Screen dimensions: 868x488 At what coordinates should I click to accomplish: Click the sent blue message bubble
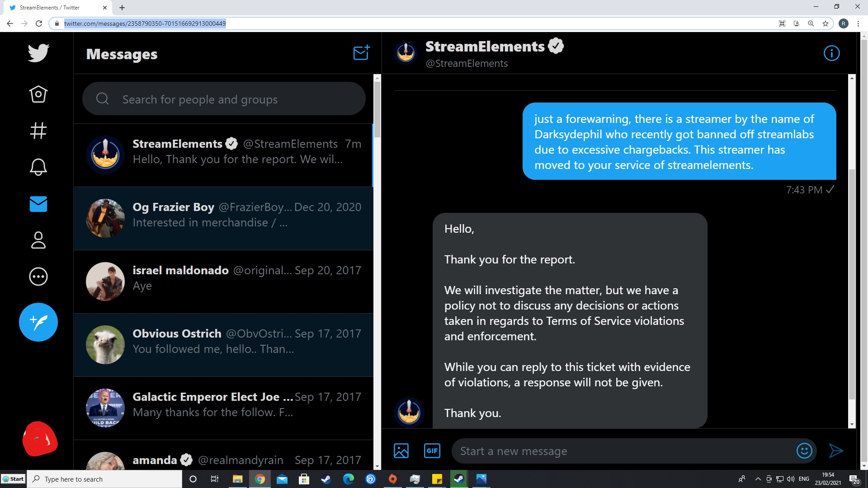tap(679, 141)
